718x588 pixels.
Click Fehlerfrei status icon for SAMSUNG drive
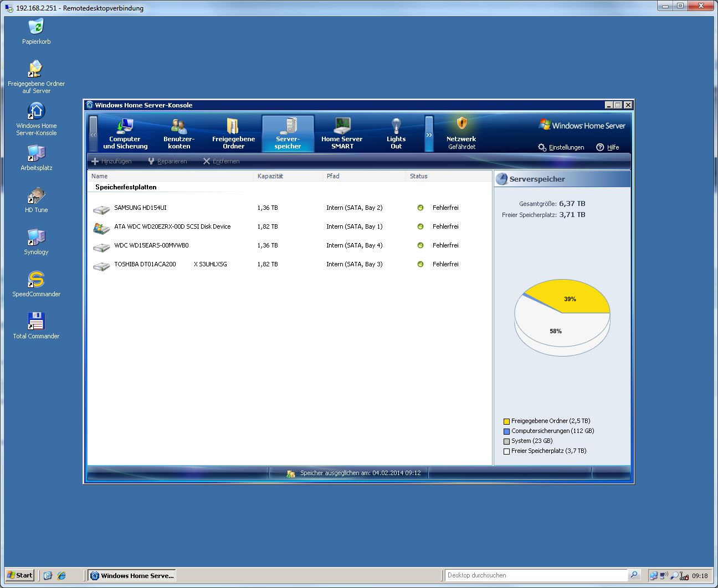coord(420,208)
